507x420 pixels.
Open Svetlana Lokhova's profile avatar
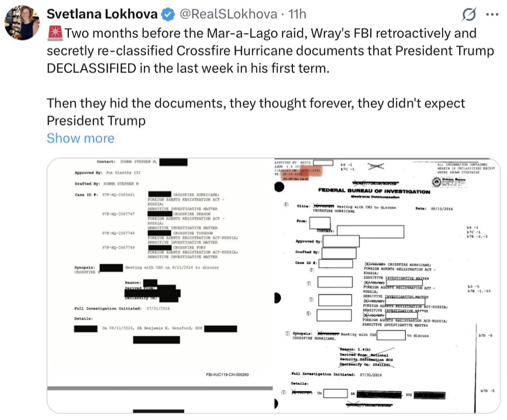pos(23,23)
